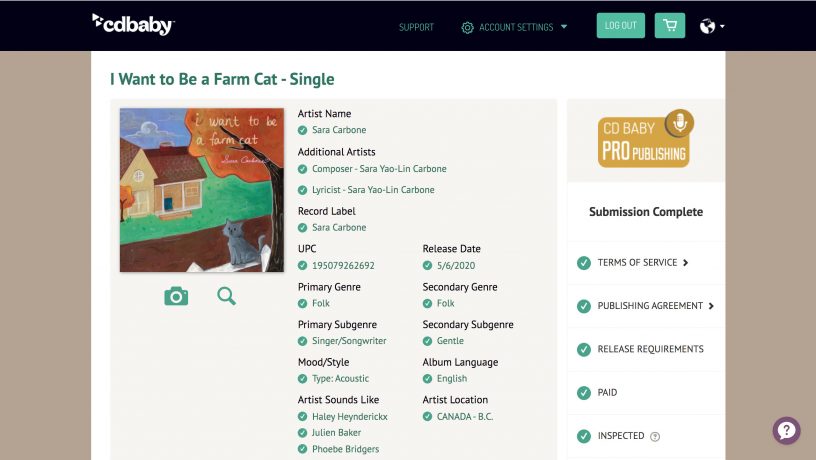Image resolution: width=816 pixels, height=460 pixels.
Task: Open the Support menu item
Action: coord(416,27)
